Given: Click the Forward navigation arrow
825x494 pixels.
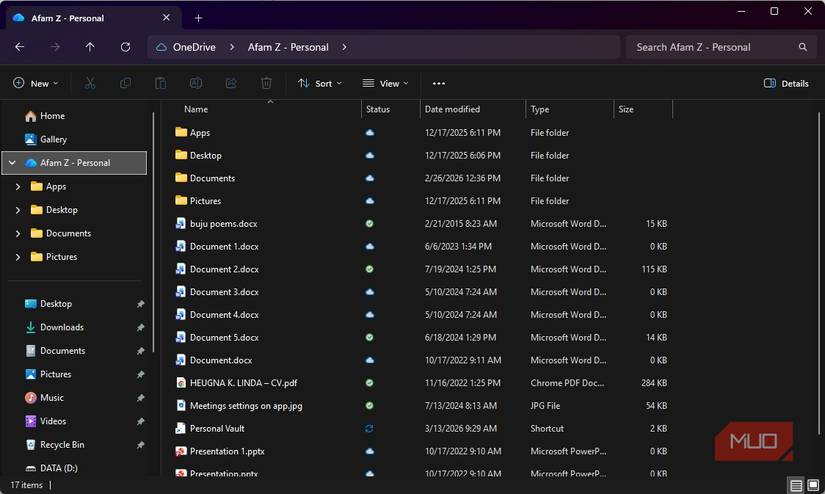Looking at the screenshot, I should pyautogui.click(x=55, y=47).
